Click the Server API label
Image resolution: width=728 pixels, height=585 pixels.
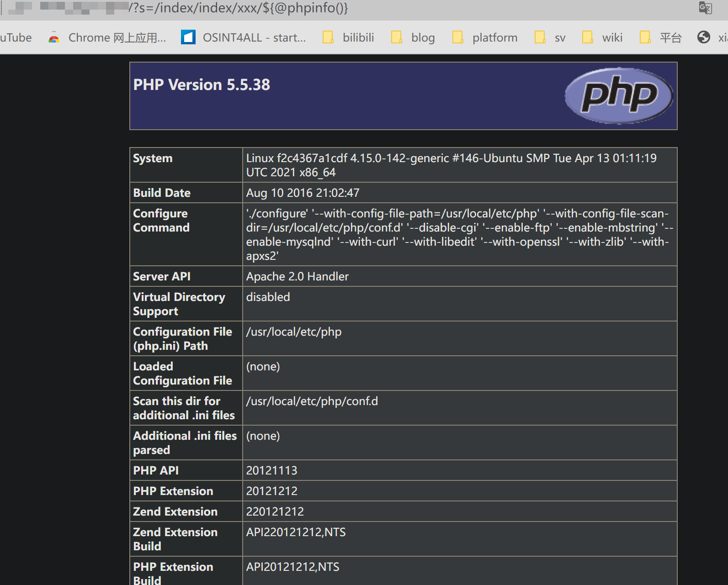click(x=162, y=276)
